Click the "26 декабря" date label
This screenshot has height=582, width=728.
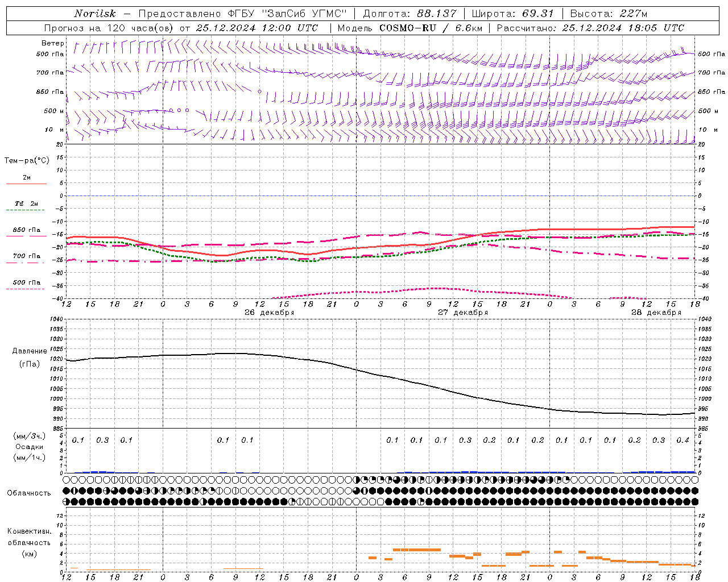[269, 312]
